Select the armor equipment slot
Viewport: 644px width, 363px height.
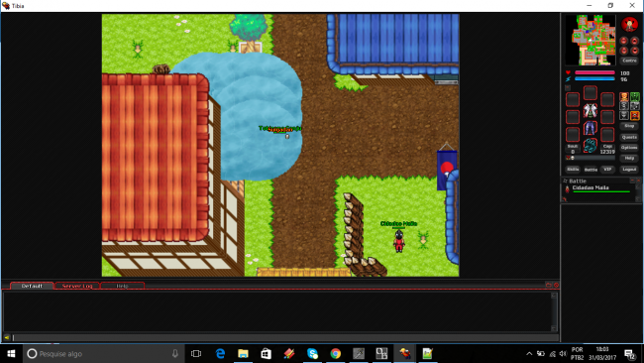click(590, 110)
